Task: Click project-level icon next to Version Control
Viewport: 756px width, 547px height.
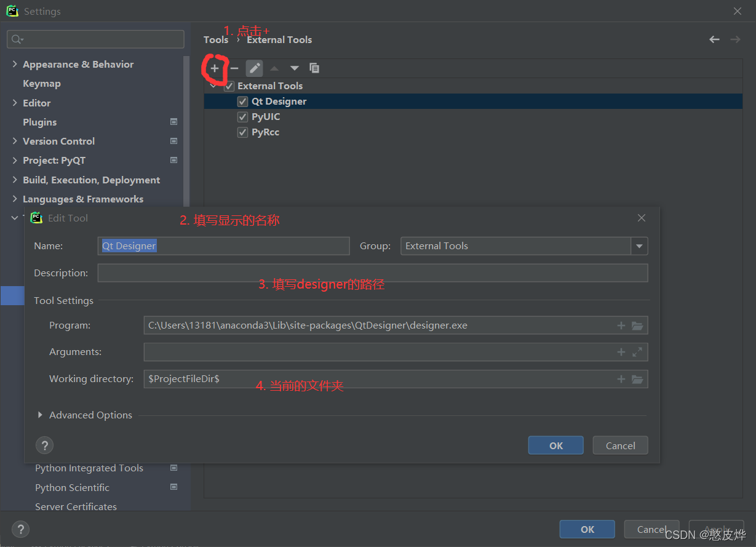Action: click(x=174, y=141)
